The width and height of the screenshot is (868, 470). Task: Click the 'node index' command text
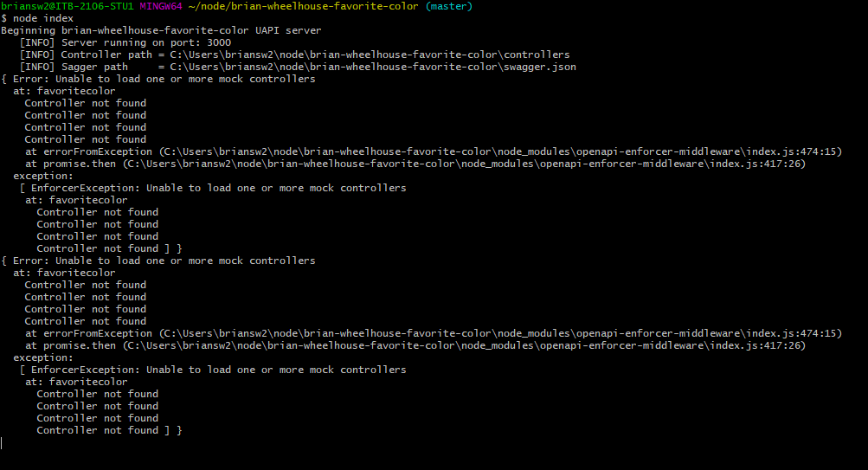point(43,18)
